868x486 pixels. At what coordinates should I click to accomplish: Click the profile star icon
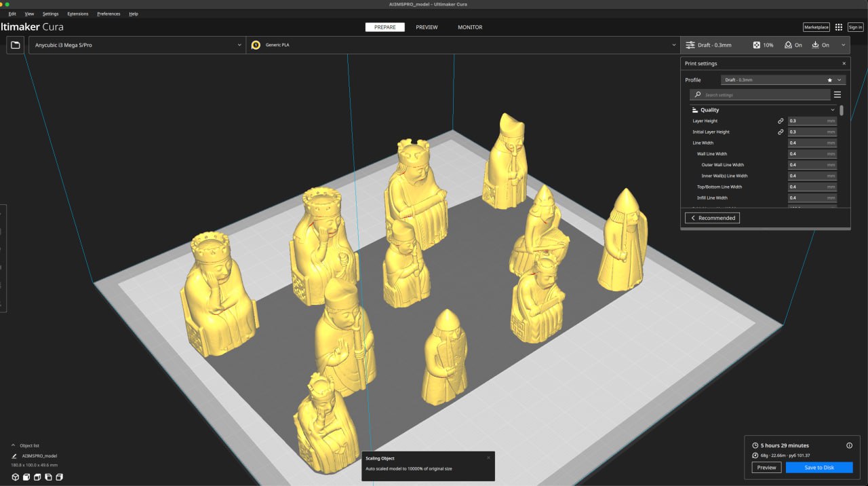coord(829,80)
